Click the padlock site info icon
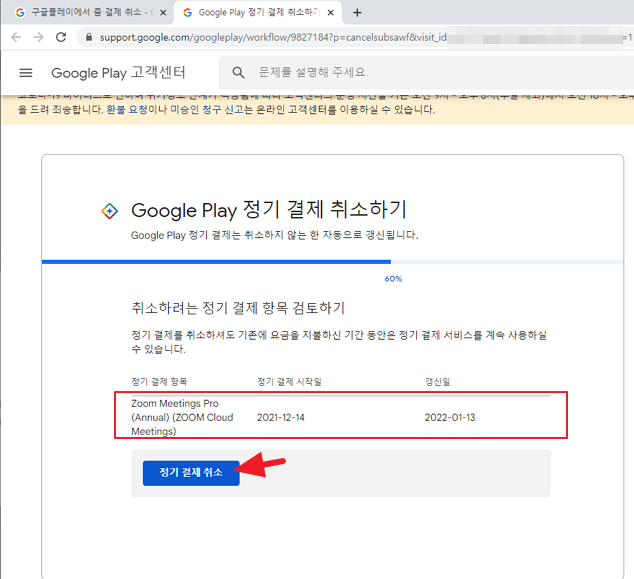634x579 pixels. (x=89, y=37)
